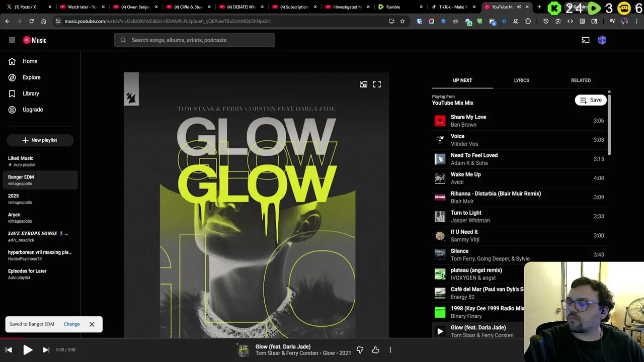The height and width of the screenshot is (362, 644).
Task: Bookmark this page with star icon
Action: (x=403, y=21)
